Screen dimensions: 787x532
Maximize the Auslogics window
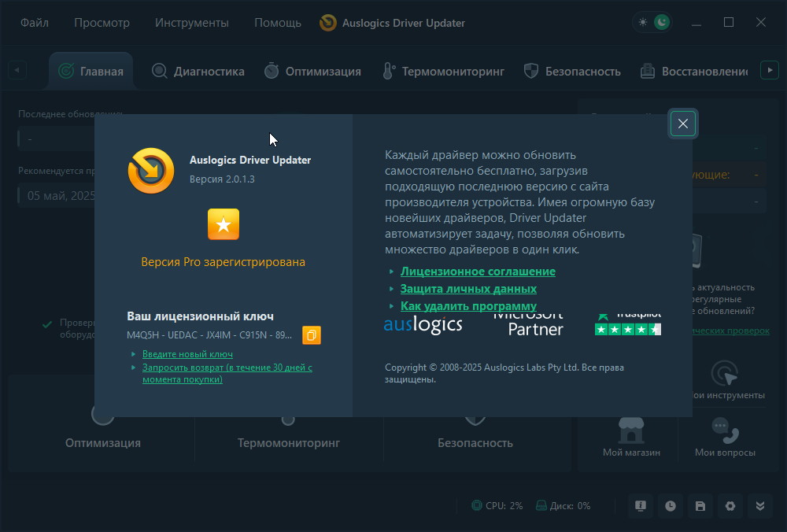[x=729, y=23]
